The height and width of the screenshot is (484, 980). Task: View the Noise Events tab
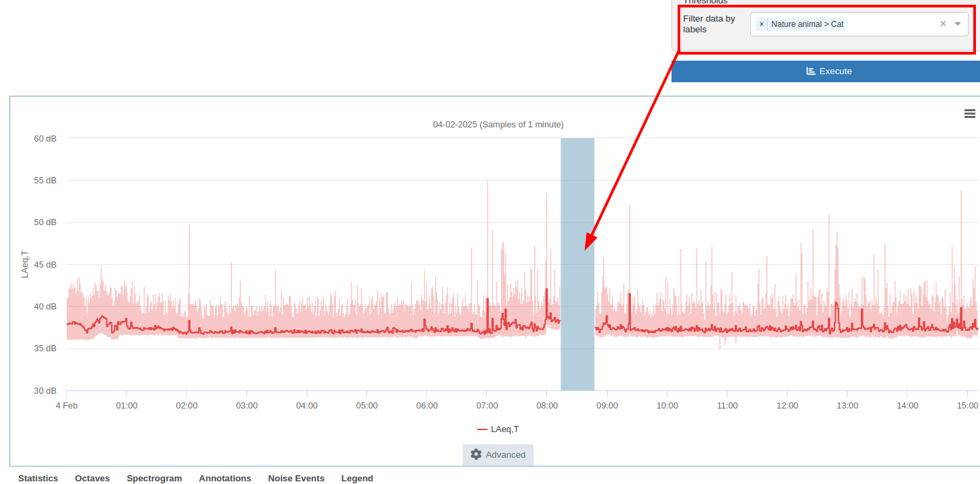(x=296, y=478)
